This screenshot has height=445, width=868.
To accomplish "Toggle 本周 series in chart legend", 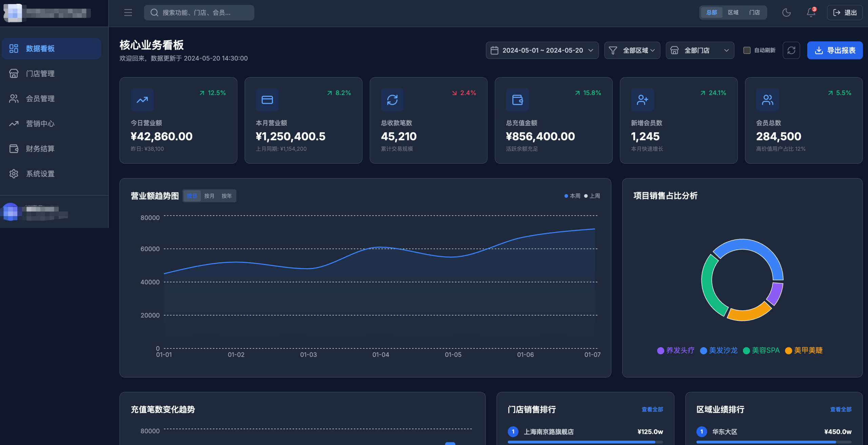I will coord(572,196).
